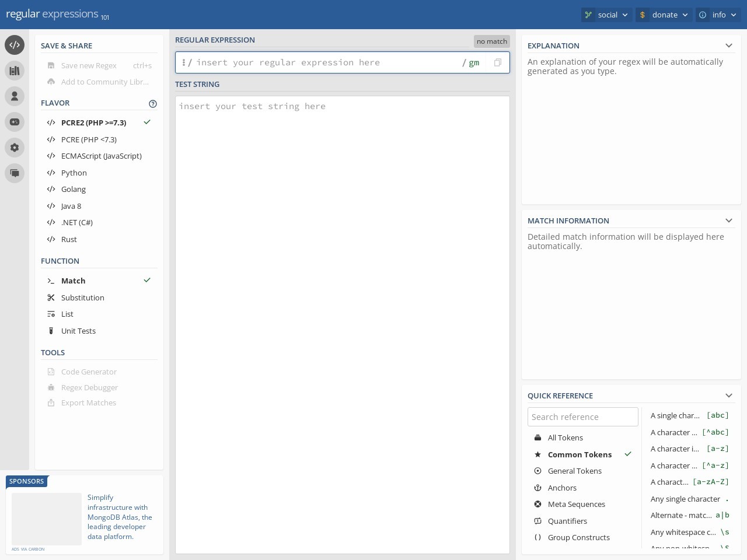The height and width of the screenshot is (560, 747).
Task: Open the community library sidebar icon
Action: (x=15, y=71)
